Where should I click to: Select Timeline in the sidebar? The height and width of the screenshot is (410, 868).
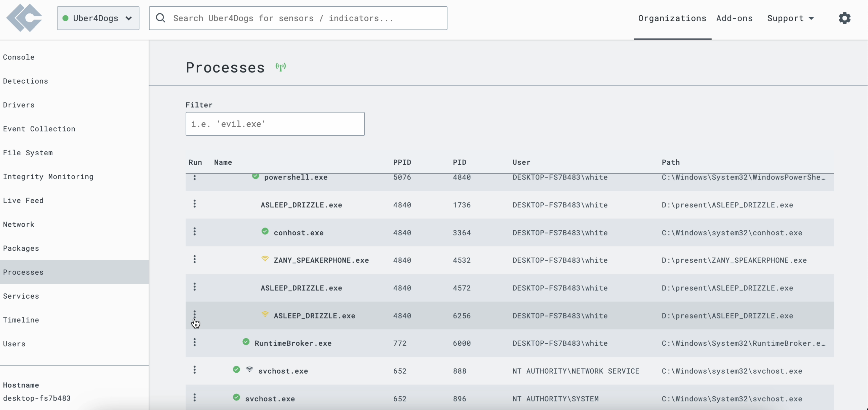[x=21, y=320]
